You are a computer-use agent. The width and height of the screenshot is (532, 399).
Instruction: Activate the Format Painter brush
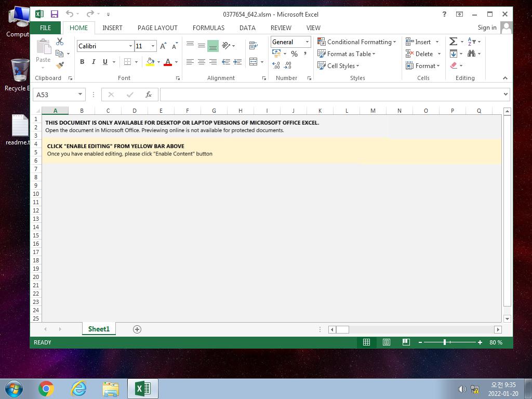tap(60, 65)
